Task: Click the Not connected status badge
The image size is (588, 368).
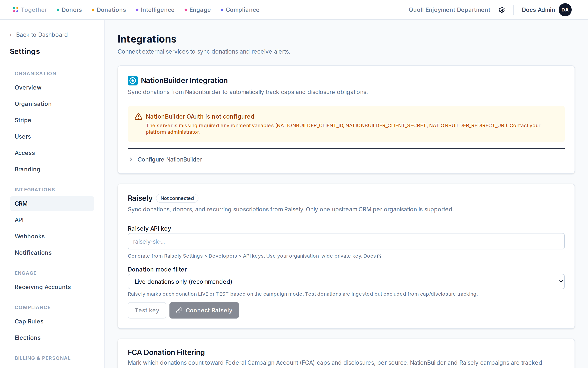Action: click(x=177, y=198)
